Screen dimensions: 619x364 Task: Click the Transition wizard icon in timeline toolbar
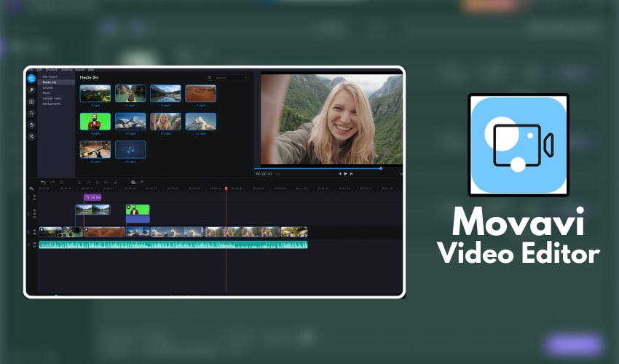click(133, 183)
